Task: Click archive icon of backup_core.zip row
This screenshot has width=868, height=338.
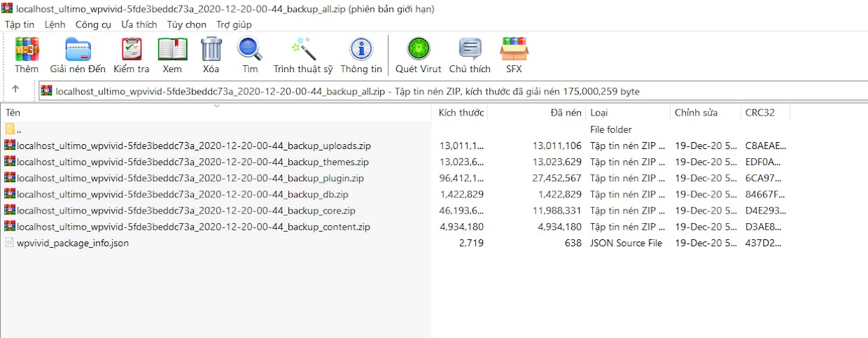Action: [x=10, y=210]
